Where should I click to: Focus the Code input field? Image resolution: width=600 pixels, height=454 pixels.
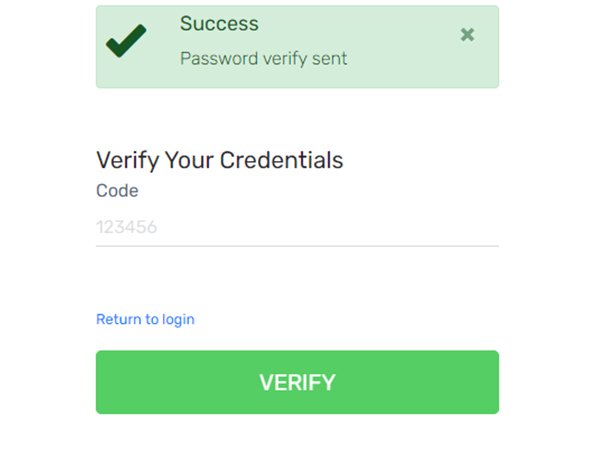click(x=297, y=228)
